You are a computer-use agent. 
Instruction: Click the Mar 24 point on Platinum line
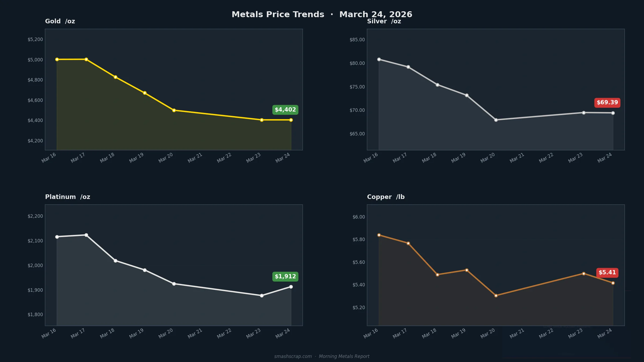[x=291, y=287]
